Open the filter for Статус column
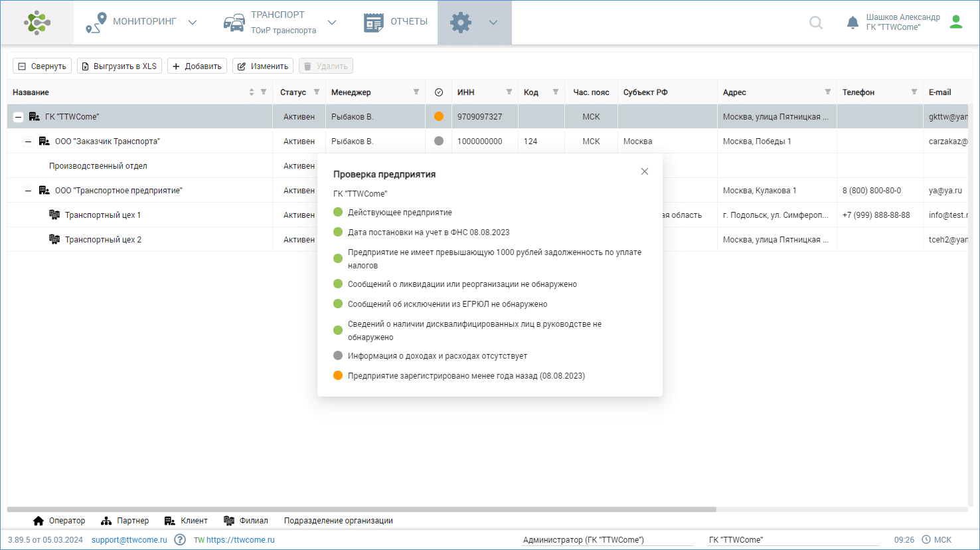The height and width of the screenshot is (550, 980). pos(317,92)
